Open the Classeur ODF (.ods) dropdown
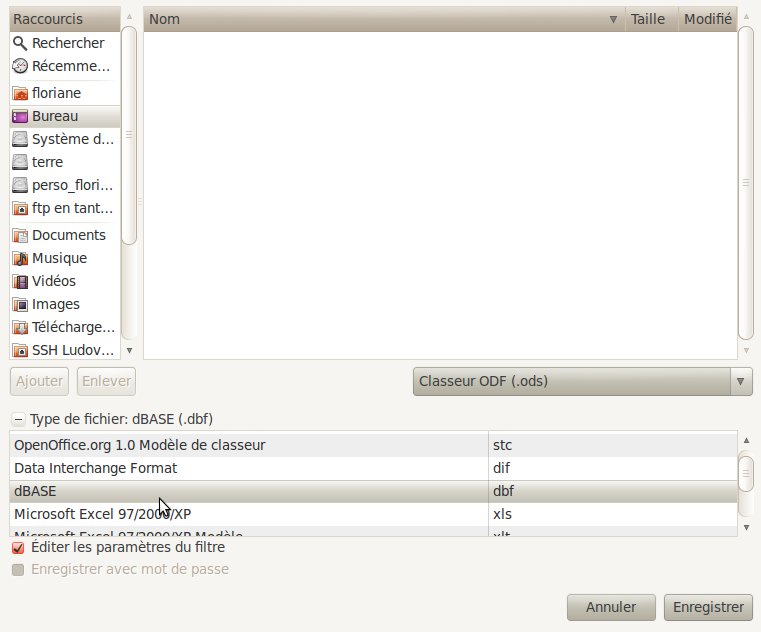The width and height of the screenshot is (761, 632). pos(582,381)
